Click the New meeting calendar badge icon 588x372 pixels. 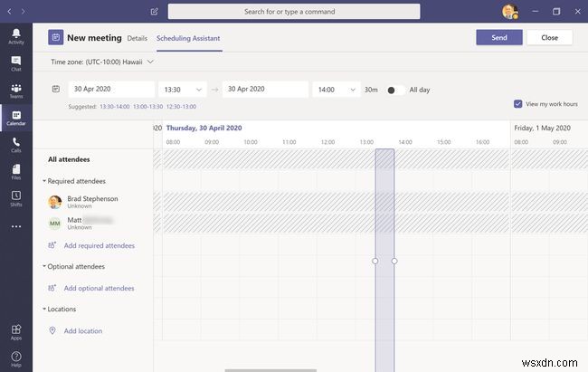(55, 37)
